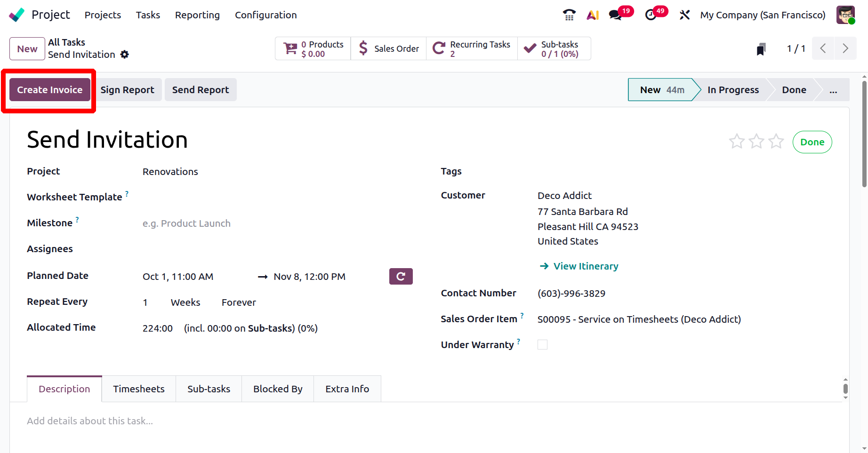Open the VoIP phone icon
This screenshot has height=453, width=868.
tap(569, 15)
